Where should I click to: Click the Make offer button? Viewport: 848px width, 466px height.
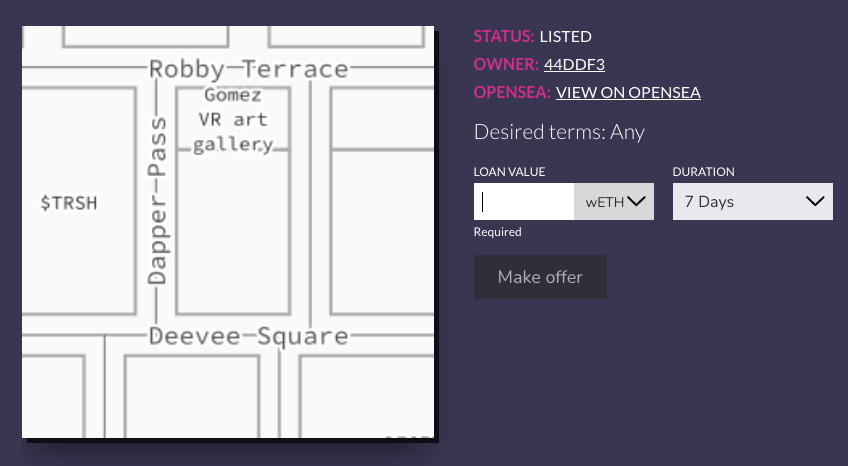(540, 277)
